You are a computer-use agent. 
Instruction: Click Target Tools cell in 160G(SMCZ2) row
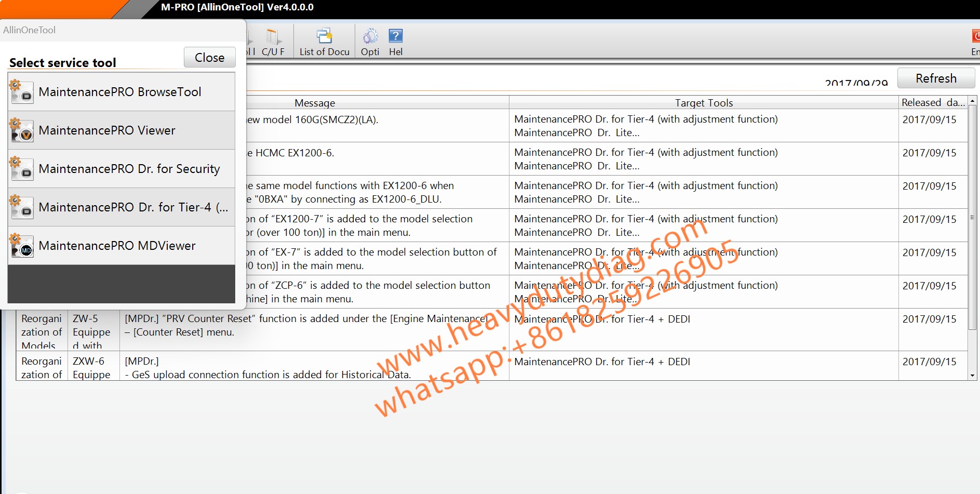pos(704,126)
